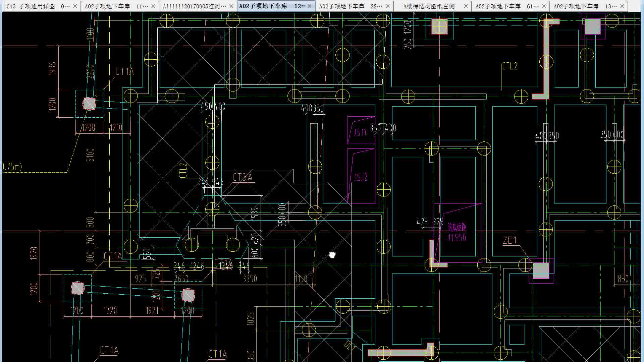Click the 坑底标高 elevation annotation
This screenshot has width=644, height=362.
(x=455, y=228)
